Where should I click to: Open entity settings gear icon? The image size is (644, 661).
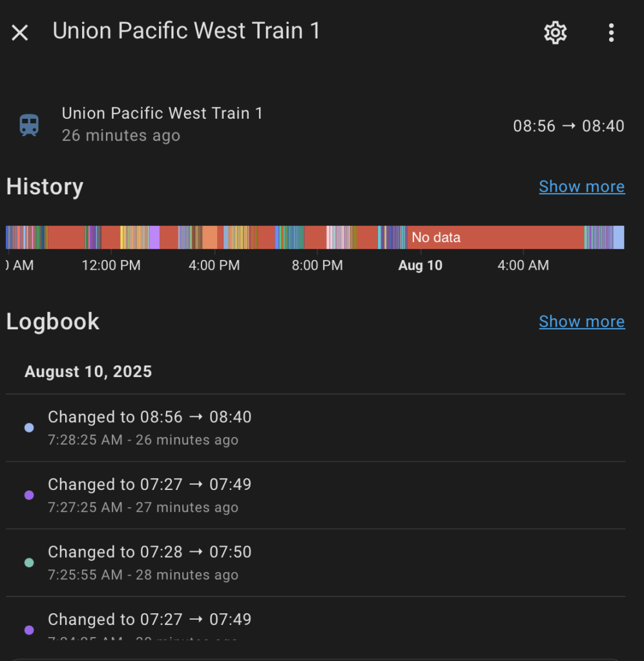(x=555, y=32)
